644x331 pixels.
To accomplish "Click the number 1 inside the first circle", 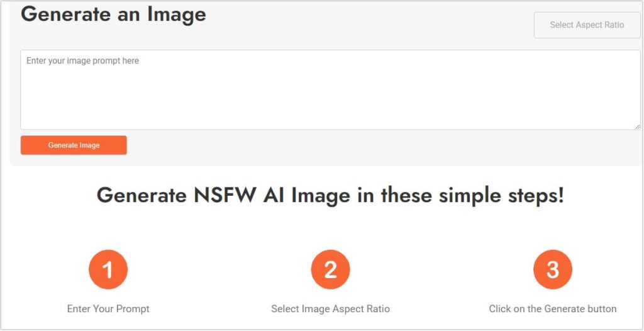I will 108,271.
